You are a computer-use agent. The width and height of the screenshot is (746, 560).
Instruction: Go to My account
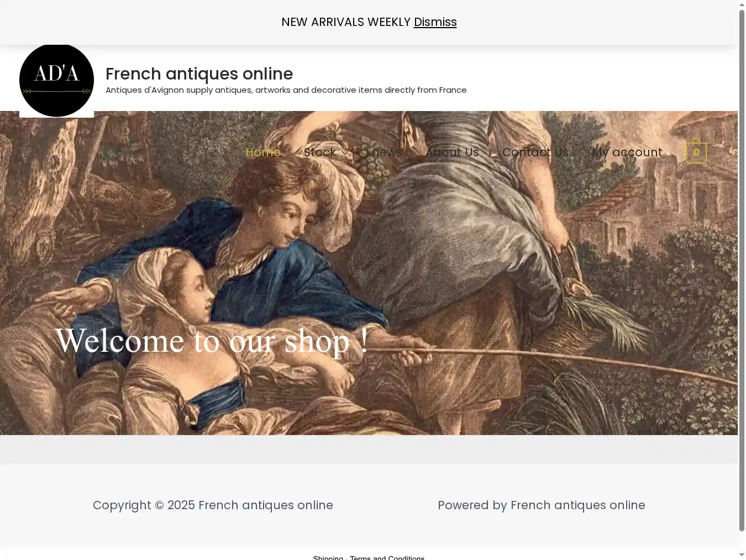627,152
